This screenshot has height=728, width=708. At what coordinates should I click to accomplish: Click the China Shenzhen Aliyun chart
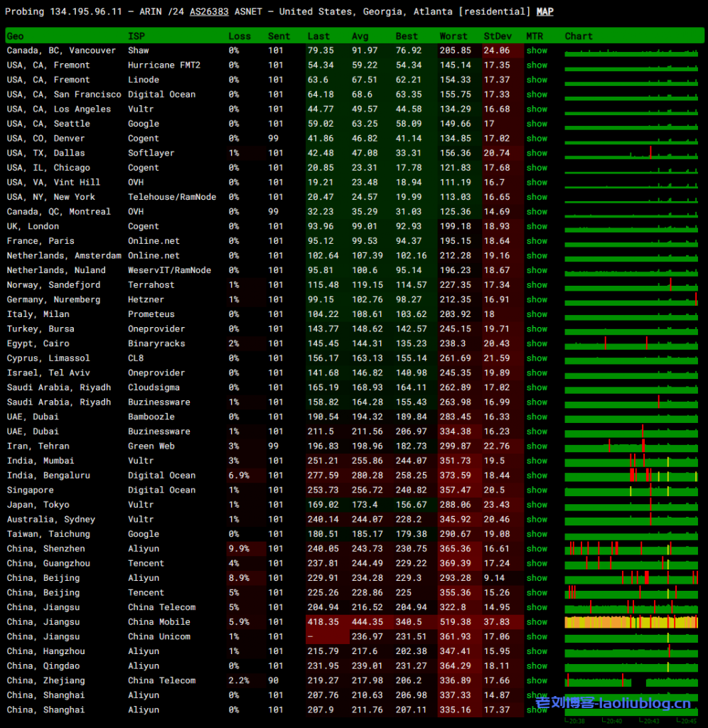click(631, 549)
